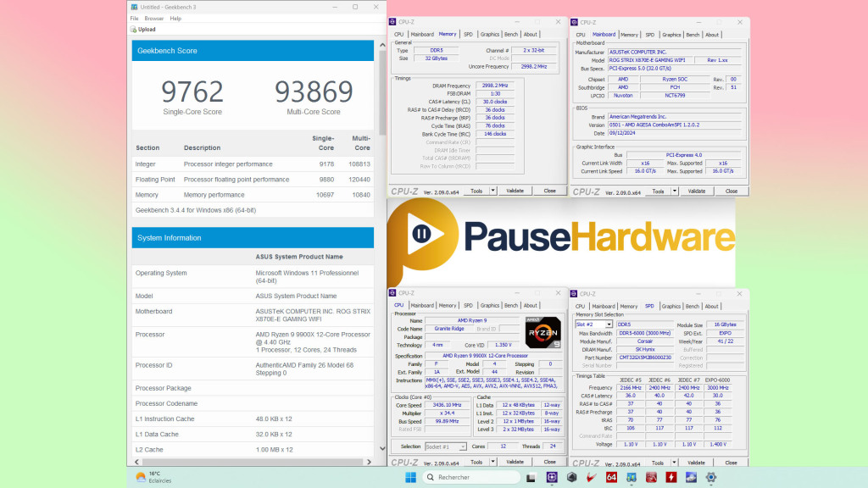The width and height of the screenshot is (868, 488).
Task: Switch to the SPD tab in CPU-Z
Action: point(468,34)
